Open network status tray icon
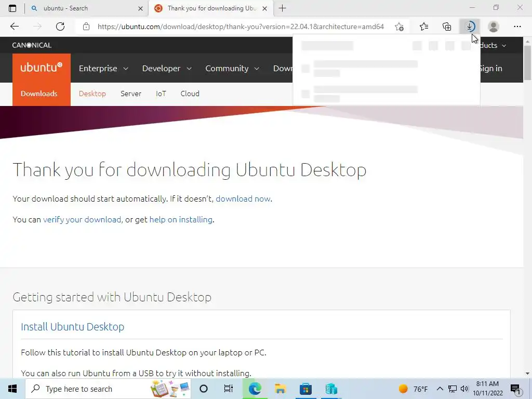532x399 pixels. (453, 389)
